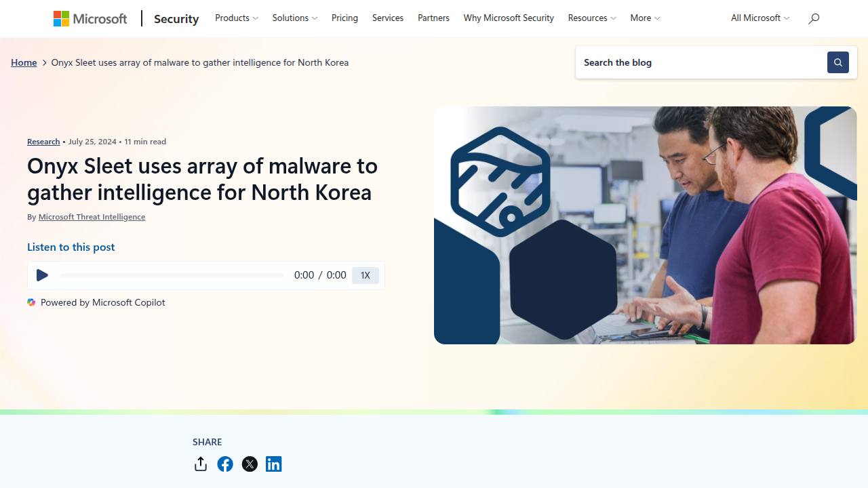Click the 0:00 / 0:00 time display
Screen dimensions: 868x488
tap(320, 275)
